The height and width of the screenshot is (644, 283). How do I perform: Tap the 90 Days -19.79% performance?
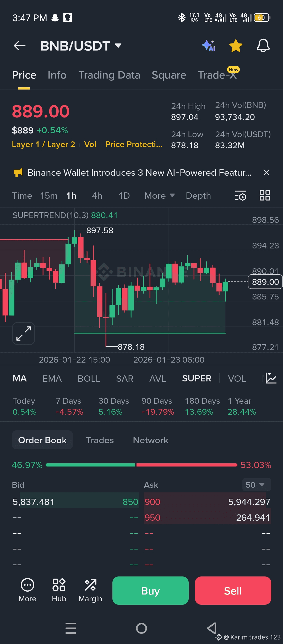pos(157,406)
